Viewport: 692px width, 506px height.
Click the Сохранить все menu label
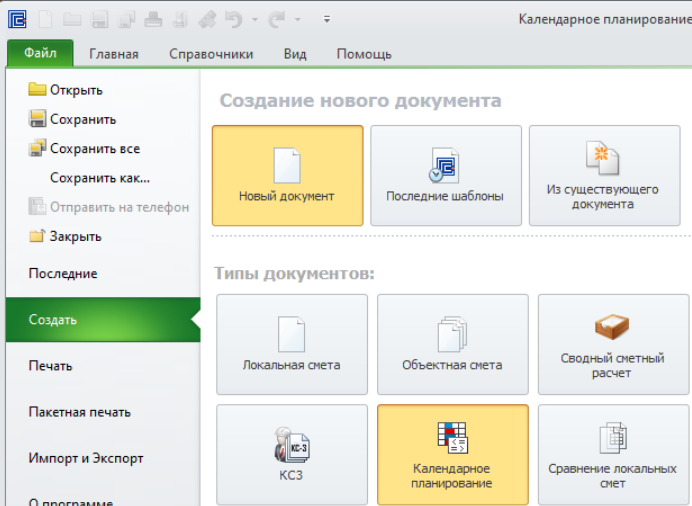[x=95, y=149]
